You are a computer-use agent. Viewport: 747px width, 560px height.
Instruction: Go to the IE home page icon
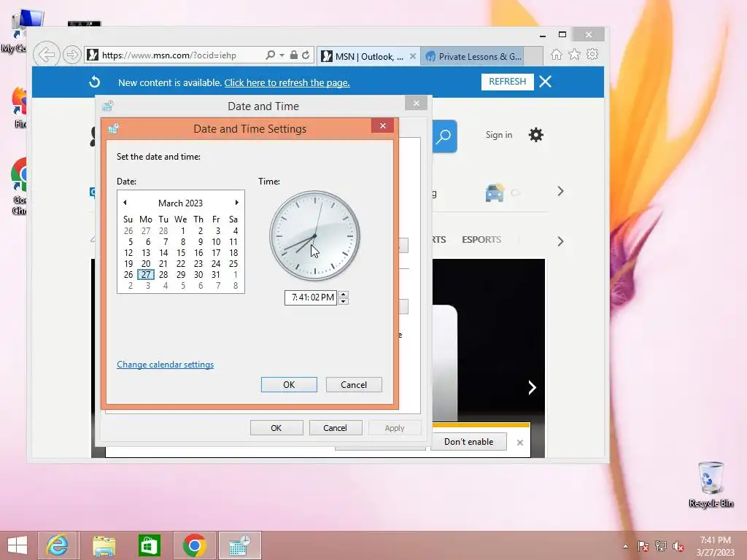coord(557,55)
